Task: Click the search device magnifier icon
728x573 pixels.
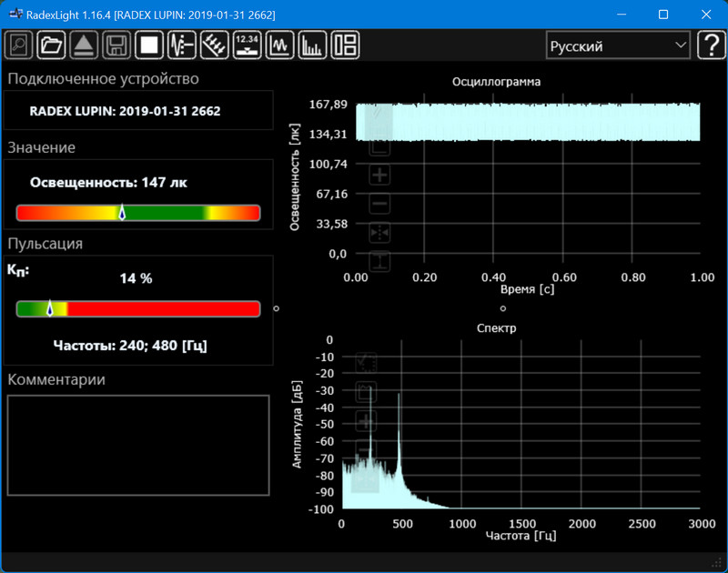Action: coord(18,45)
